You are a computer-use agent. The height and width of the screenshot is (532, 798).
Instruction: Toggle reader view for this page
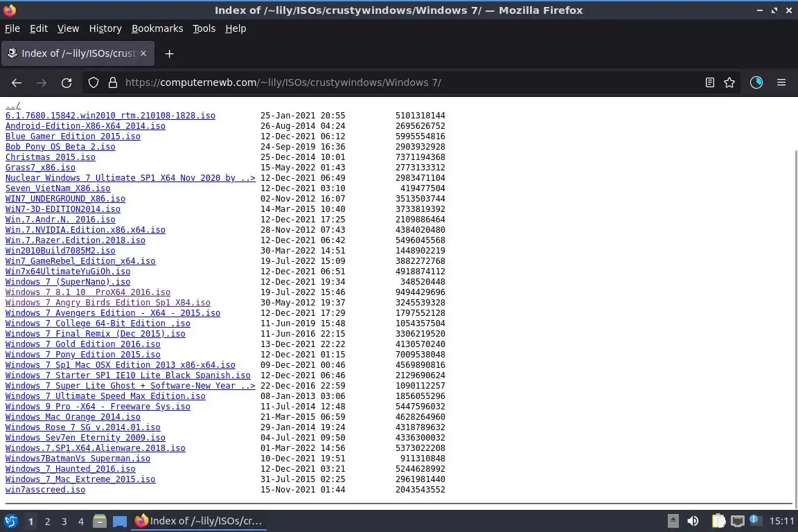(x=709, y=82)
